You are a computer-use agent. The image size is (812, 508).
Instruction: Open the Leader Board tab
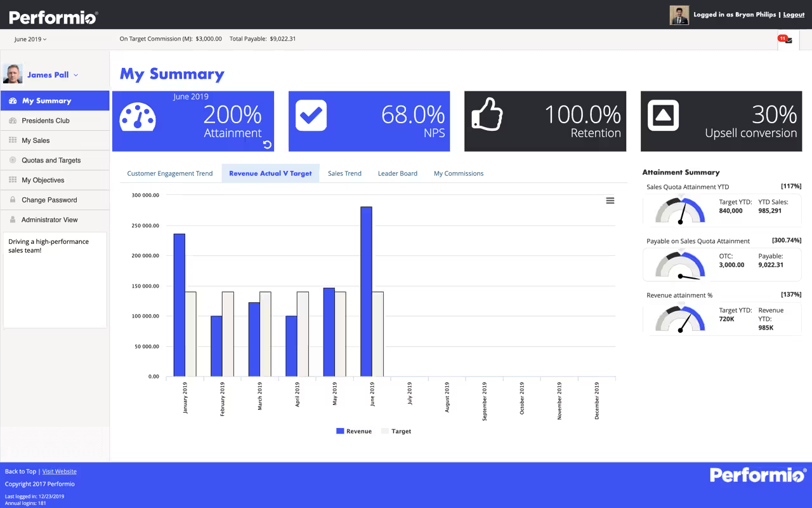click(398, 173)
